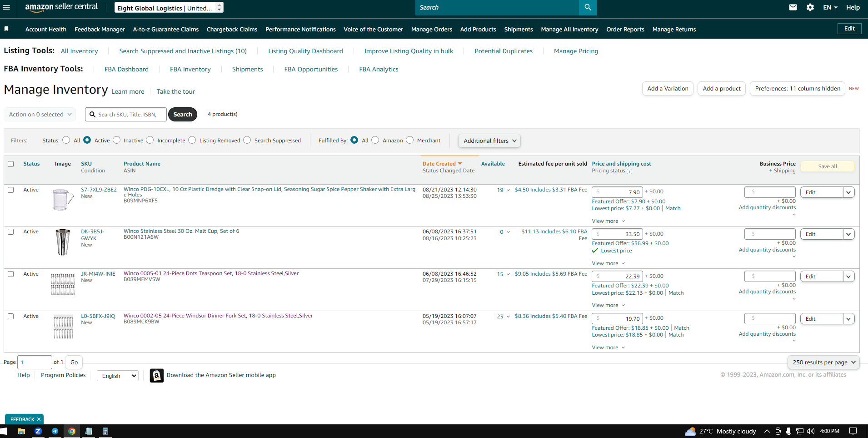Open Preferences: 11 columns hidden

798,89
